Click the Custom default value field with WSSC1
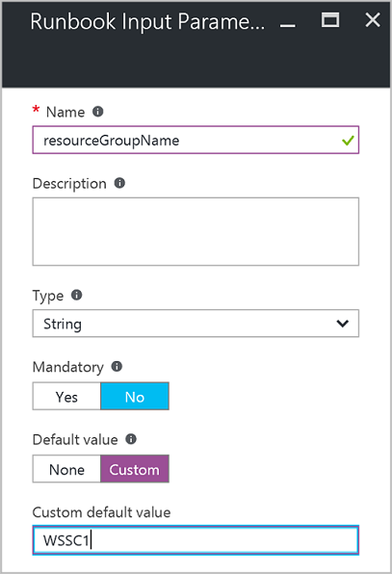Screen dimensions: 392x574 (x=196, y=540)
